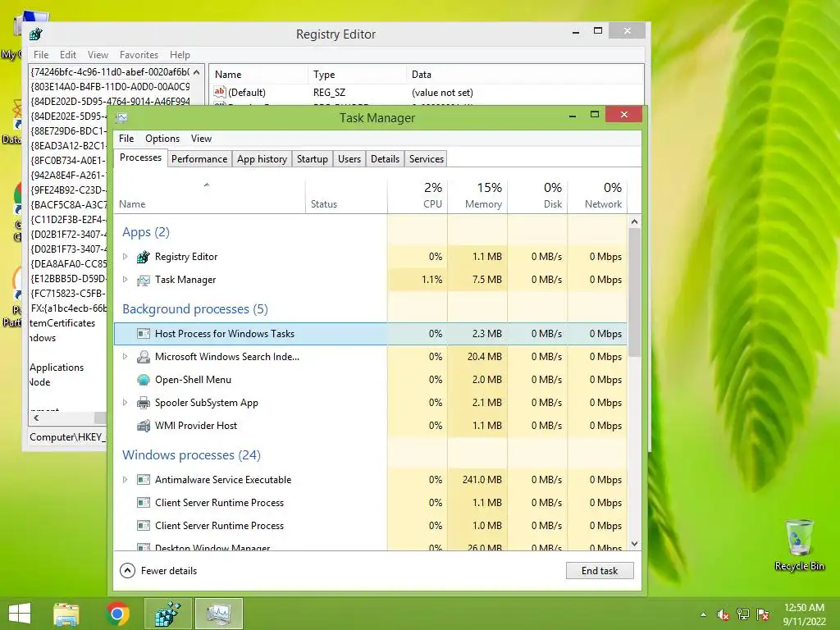
Task: Expand Microsoft Windows Search Indexer row
Action: pyautogui.click(x=125, y=357)
